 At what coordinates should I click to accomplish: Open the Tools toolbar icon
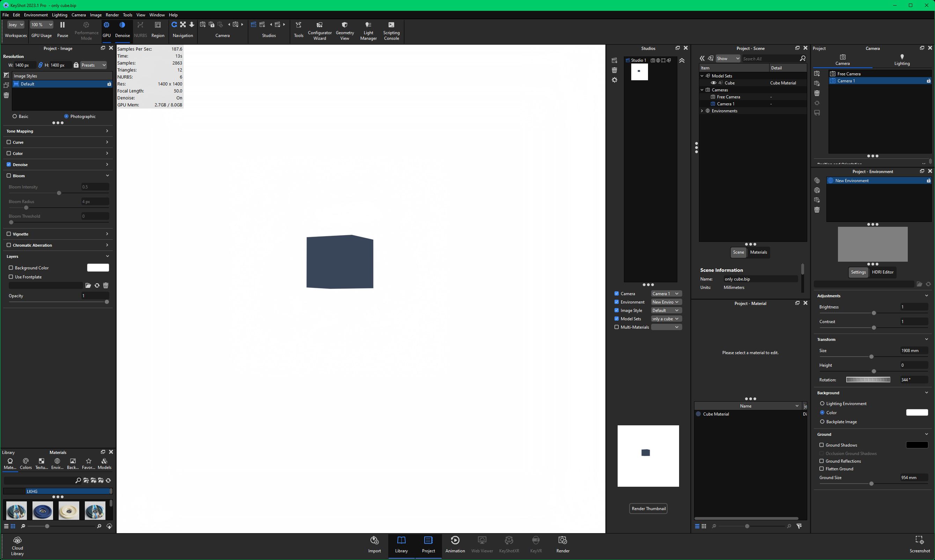point(298,29)
